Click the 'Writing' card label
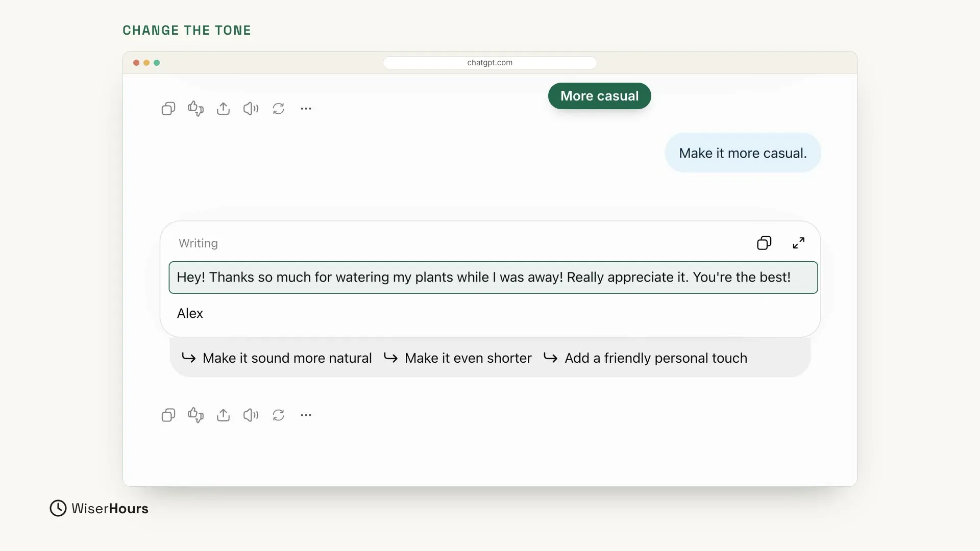Viewport: 980px width, 551px height. pos(198,243)
